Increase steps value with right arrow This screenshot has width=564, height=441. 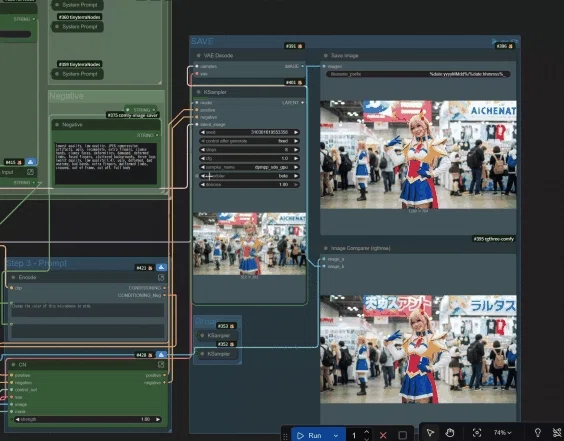pyautogui.click(x=296, y=150)
